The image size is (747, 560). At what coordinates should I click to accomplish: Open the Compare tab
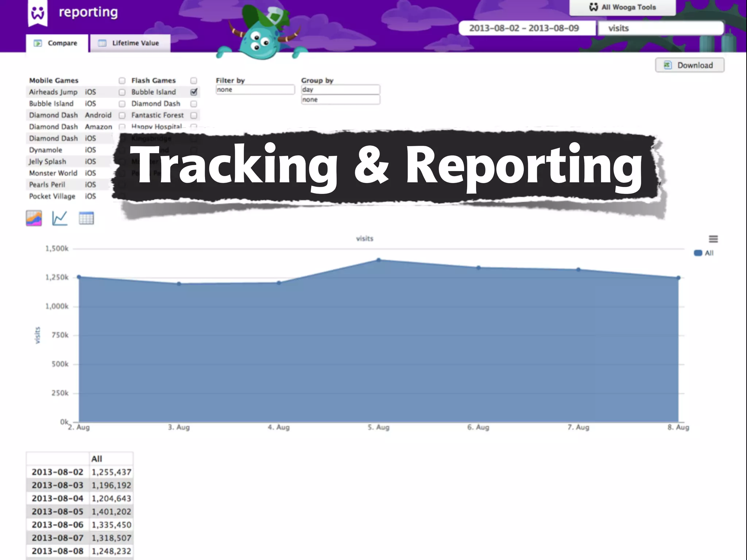point(57,43)
